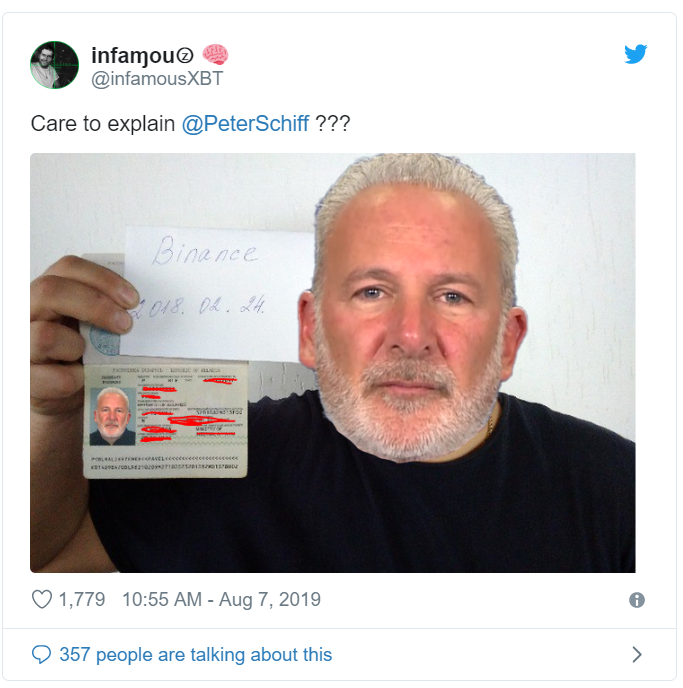Image resolution: width=683 pixels, height=688 pixels.
Task: Open the info icon beside the timestamp
Action: (x=637, y=600)
